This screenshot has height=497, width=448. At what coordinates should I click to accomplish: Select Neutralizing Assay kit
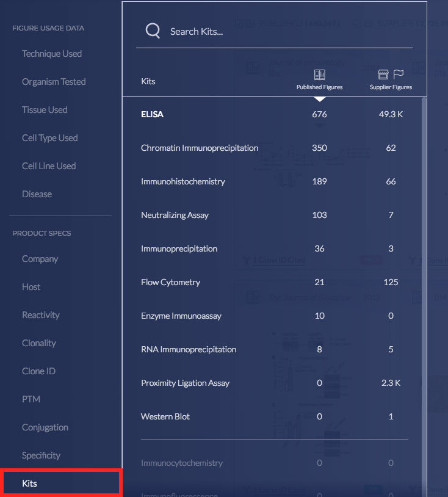[x=275, y=215]
